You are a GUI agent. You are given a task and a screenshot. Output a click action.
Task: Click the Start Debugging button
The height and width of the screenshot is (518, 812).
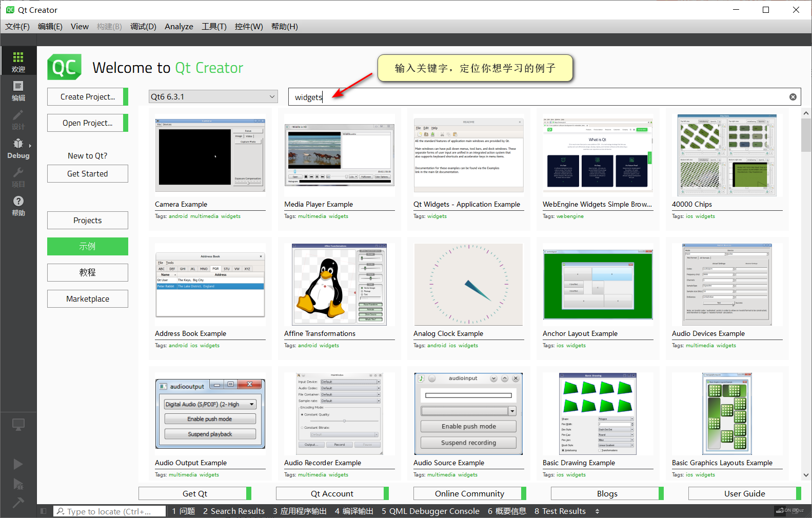tap(18, 484)
